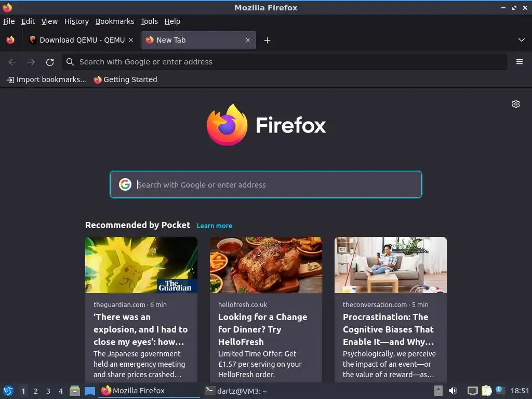Open the Edit menu
The height and width of the screenshot is (399, 532).
pos(28,21)
